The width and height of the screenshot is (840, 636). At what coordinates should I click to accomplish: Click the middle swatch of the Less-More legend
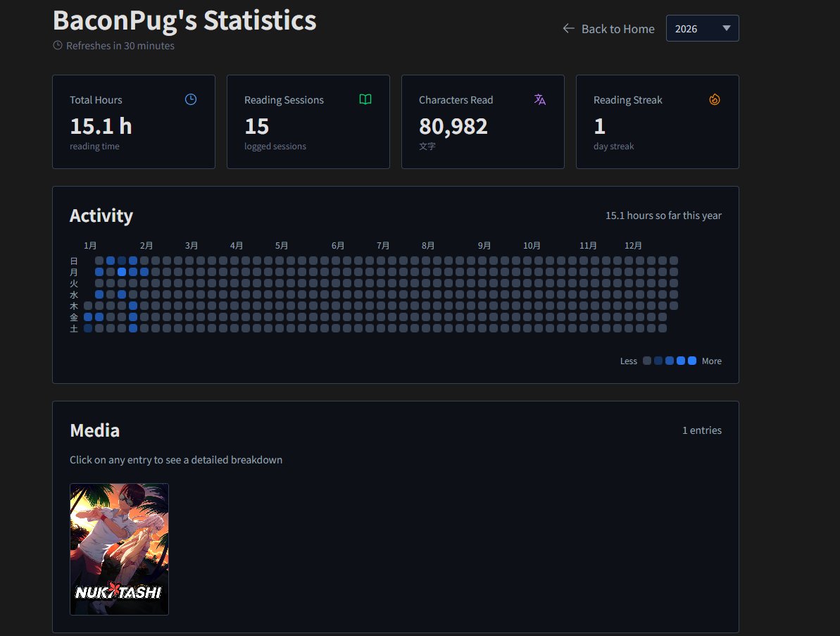point(669,360)
